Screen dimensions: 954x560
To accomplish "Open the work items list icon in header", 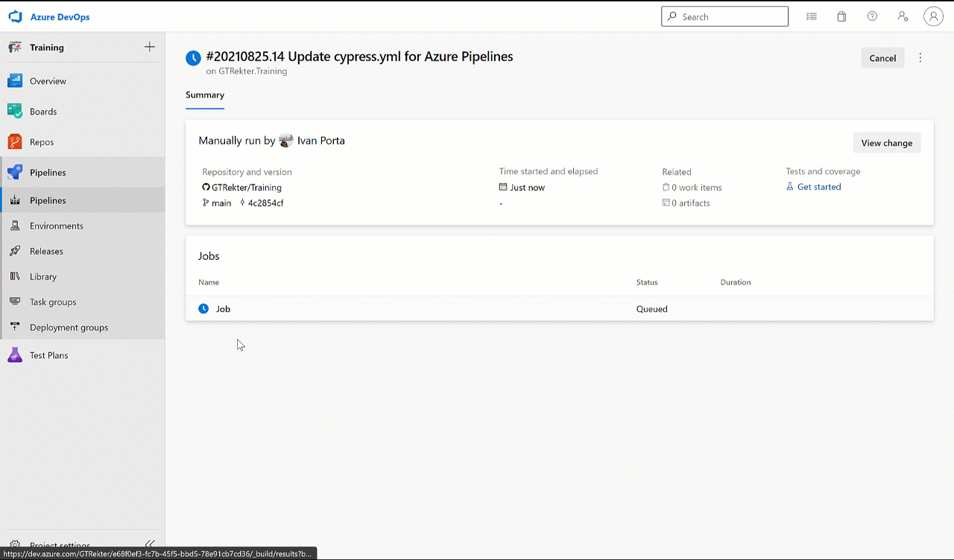I will pyautogui.click(x=812, y=16).
